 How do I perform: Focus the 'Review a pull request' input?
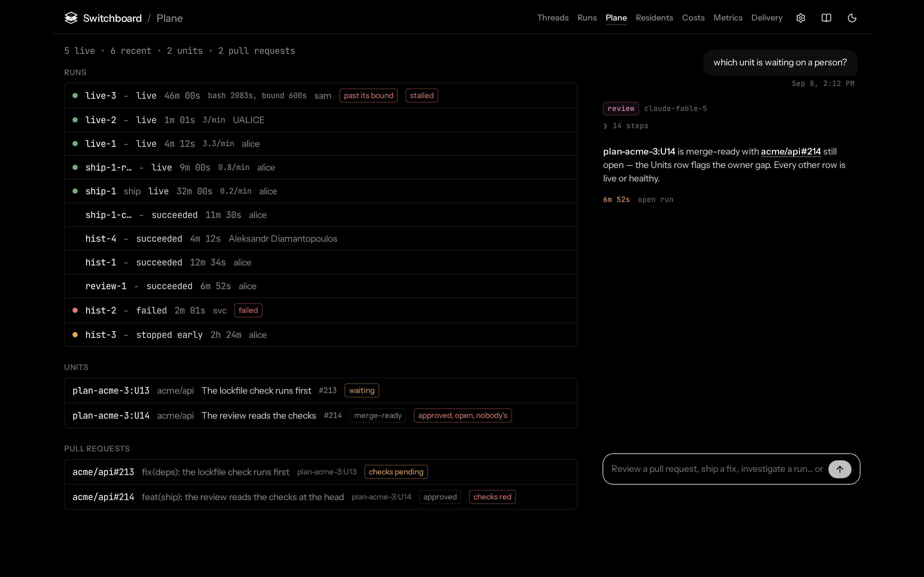(717, 469)
